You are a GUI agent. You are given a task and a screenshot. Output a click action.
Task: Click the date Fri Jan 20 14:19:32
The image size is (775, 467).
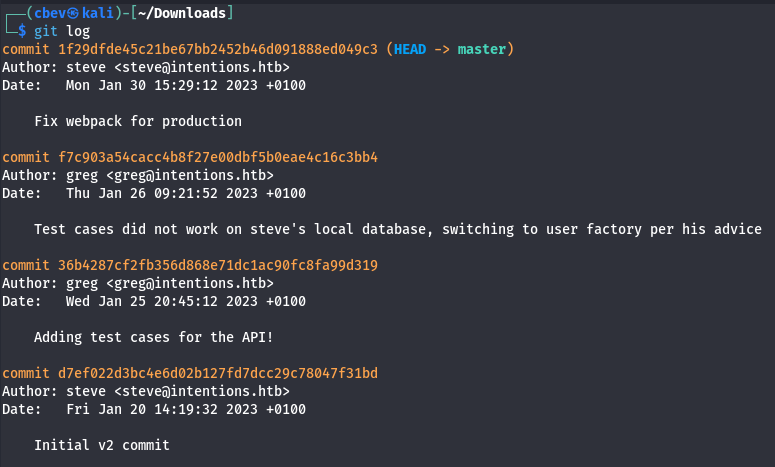pos(186,409)
